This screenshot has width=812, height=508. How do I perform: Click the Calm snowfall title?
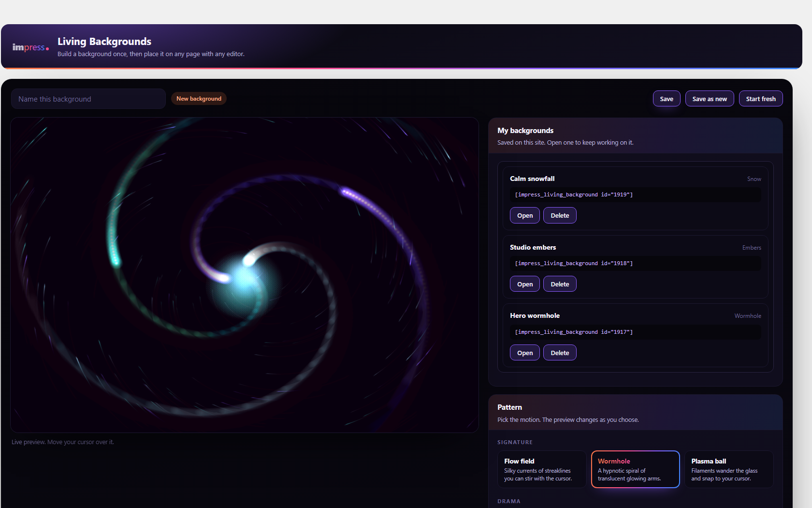click(x=532, y=179)
